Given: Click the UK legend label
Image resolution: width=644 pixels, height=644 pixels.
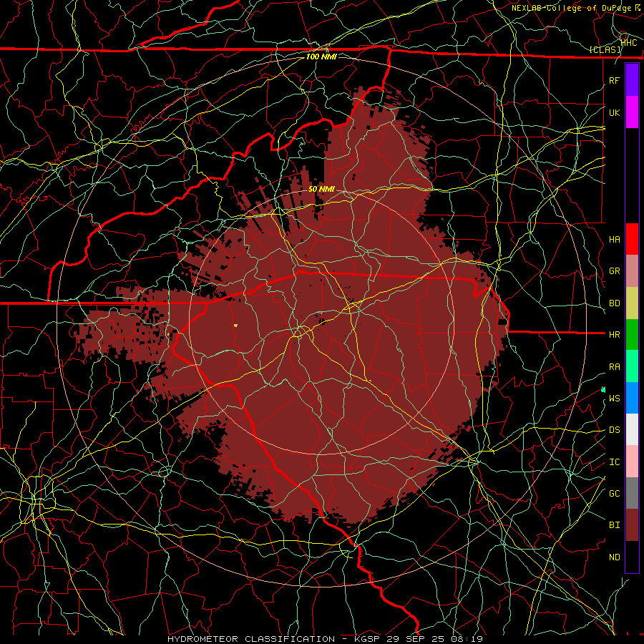Looking at the screenshot, I should pyautogui.click(x=615, y=112).
